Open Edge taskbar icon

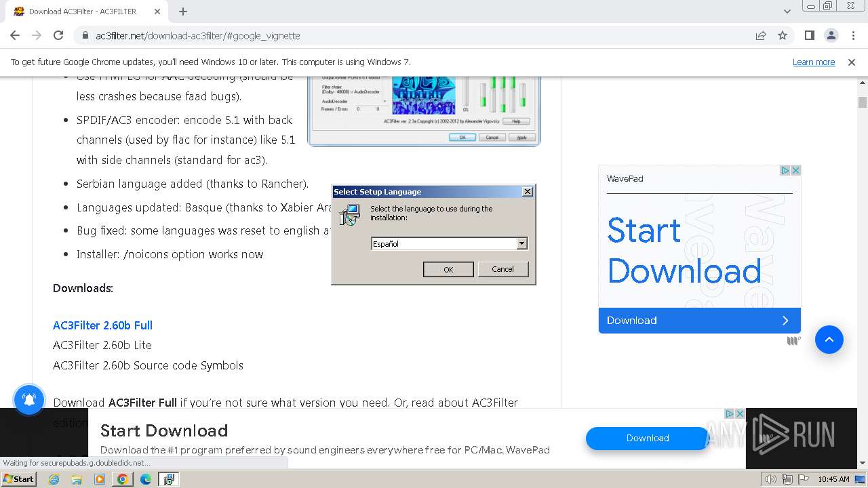[146, 479]
